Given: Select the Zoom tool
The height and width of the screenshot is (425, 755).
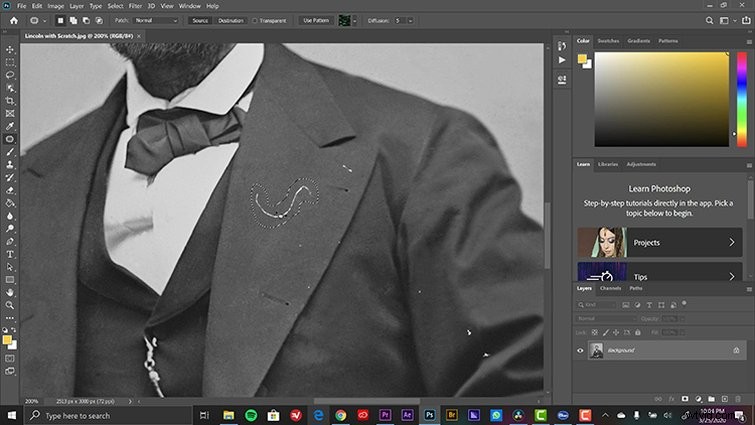Looking at the screenshot, I should point(10,305).
